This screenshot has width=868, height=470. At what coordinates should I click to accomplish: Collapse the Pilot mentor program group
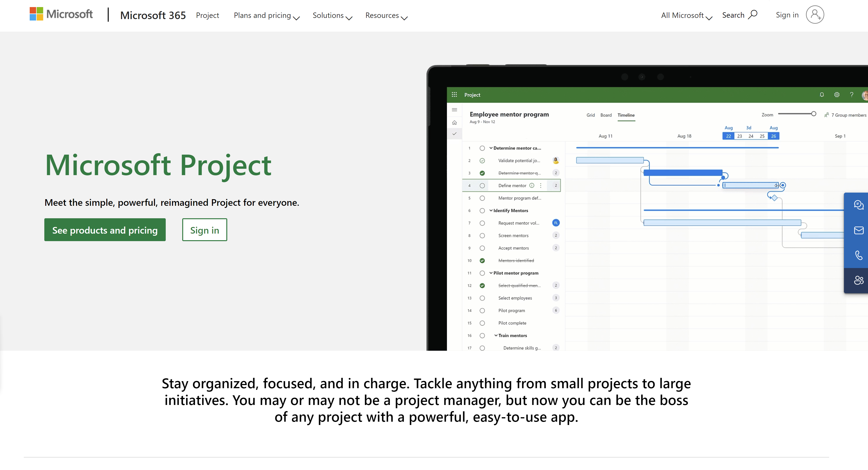(491, 273)
